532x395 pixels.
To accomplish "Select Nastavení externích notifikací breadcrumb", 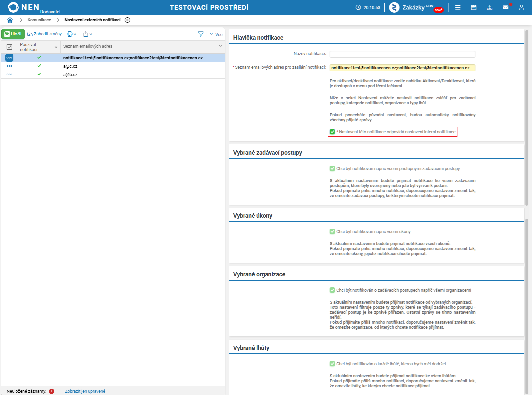I will (93, 20).
